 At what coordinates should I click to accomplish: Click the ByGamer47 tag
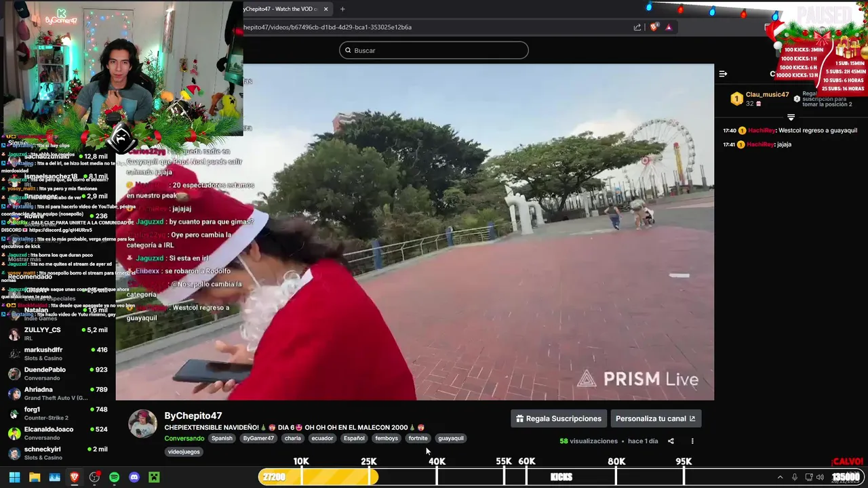pyautogui.click(x=258, y=439)
